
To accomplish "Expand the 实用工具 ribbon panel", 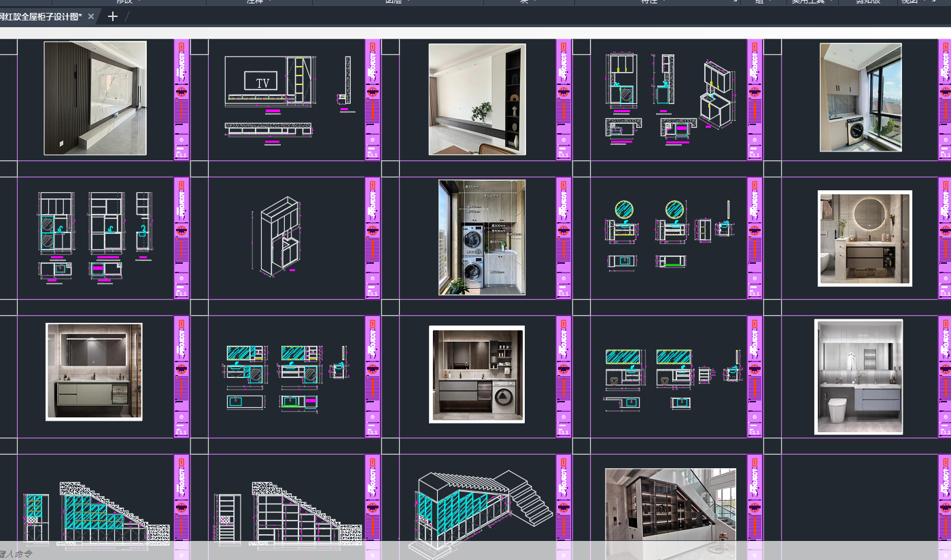I will click(808, 2).
